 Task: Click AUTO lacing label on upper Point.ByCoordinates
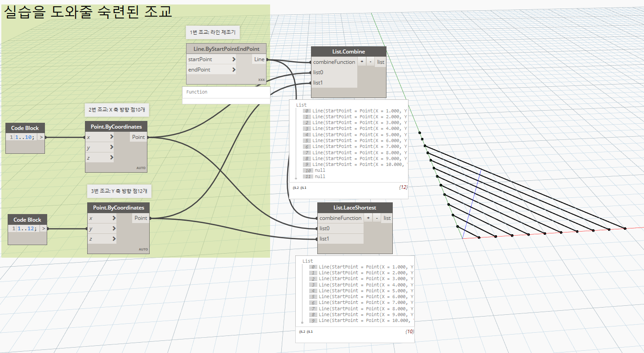tap(141, 168)
